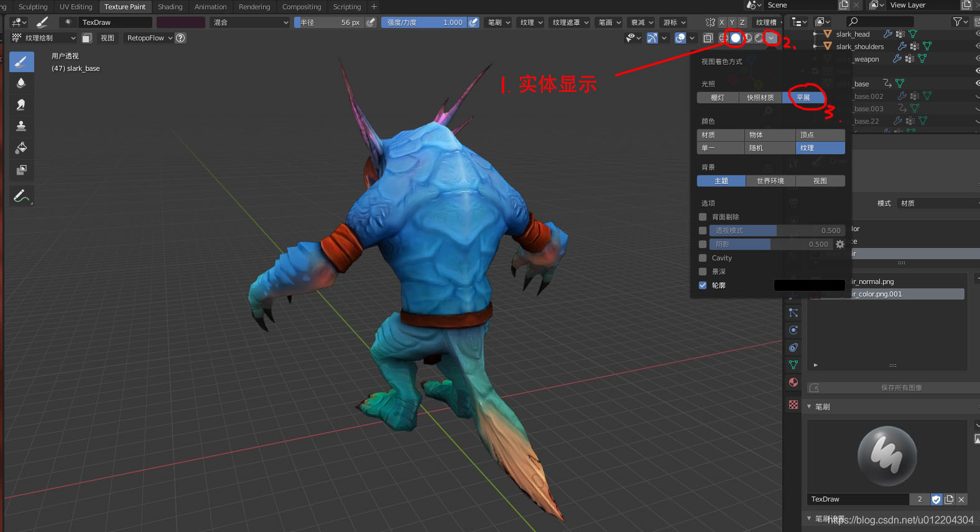The image size is (980, 532).
Task: Toggle radius pen pressure icon
Action: (371, 22)
